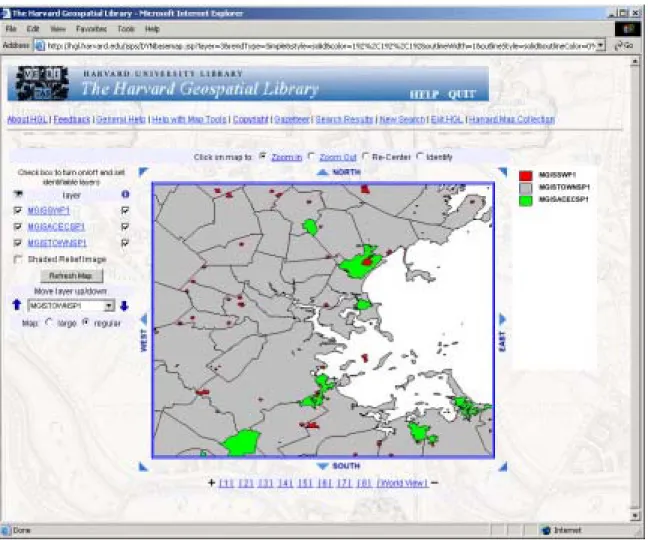Image resolution: width=648 pixels, height=540 pixels.
Task: Pan map northwest using top-left corner arrow
Action: 143,172
